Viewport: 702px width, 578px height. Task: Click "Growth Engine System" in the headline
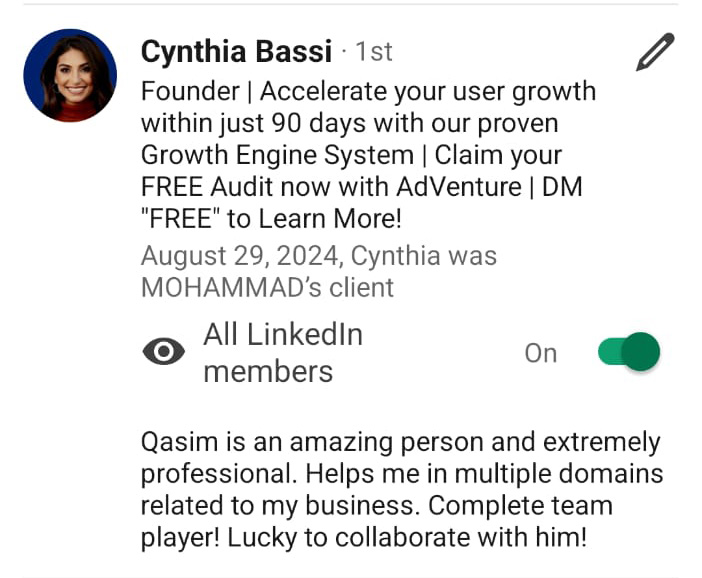point(277,155)
